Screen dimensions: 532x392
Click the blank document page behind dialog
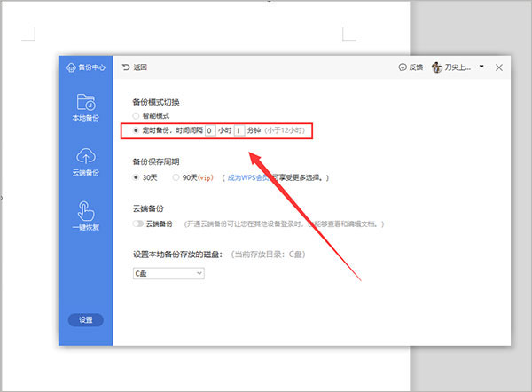point(222,27)
